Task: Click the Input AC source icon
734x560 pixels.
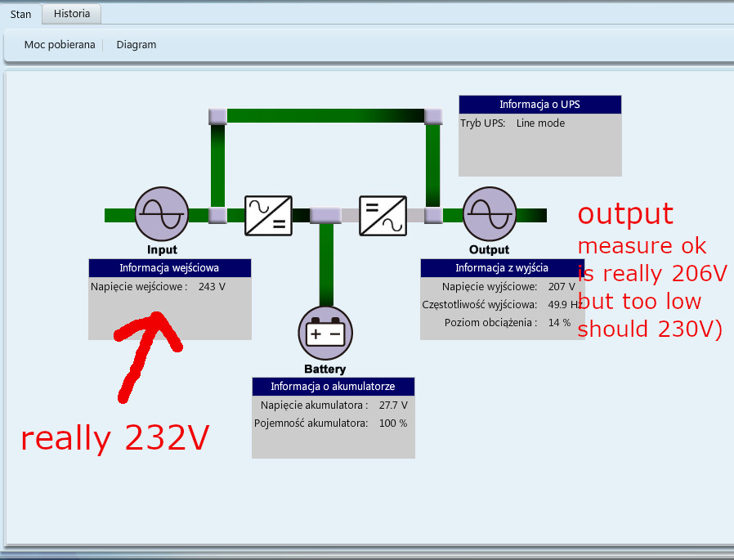Action: pyautogui.click(x=162, y=214)
